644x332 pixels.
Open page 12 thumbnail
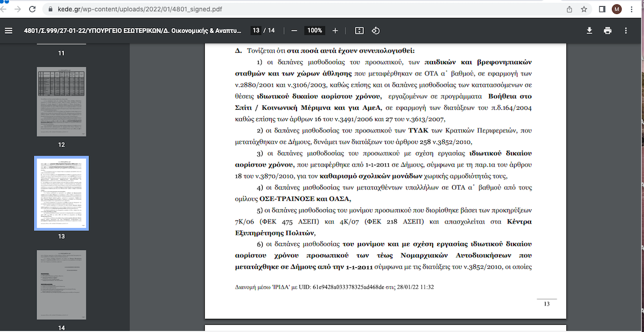61,102
